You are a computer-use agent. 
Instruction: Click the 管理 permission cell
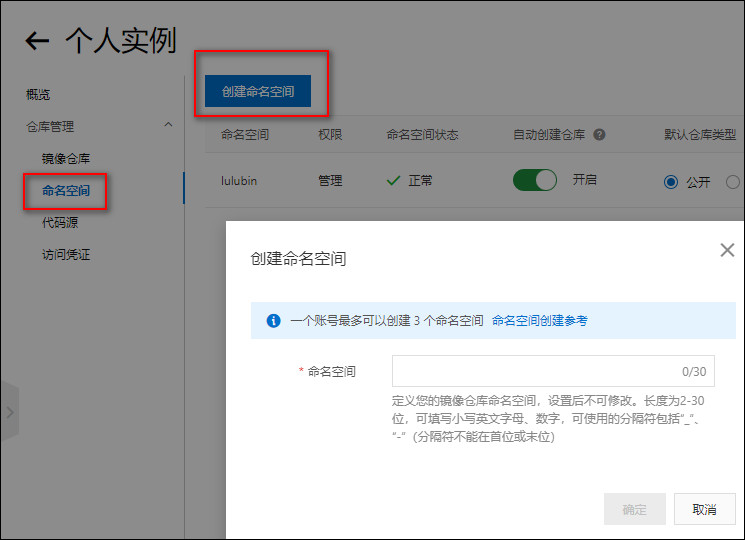[x=330, y=181]
